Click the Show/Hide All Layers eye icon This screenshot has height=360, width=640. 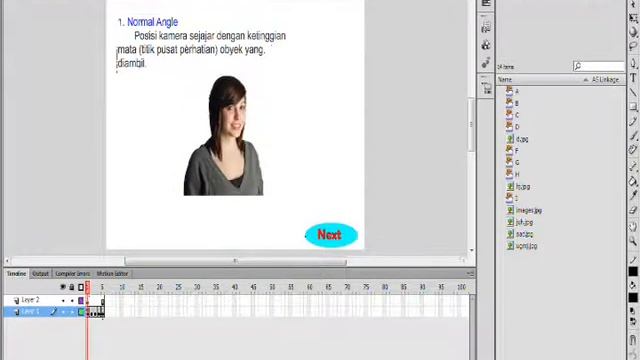63,287
